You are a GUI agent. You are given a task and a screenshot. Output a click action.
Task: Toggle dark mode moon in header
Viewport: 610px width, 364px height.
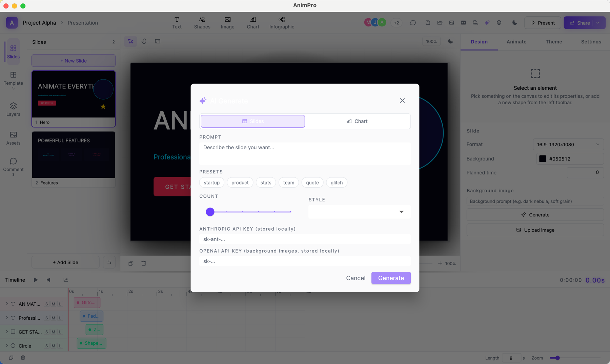(515, 23)
